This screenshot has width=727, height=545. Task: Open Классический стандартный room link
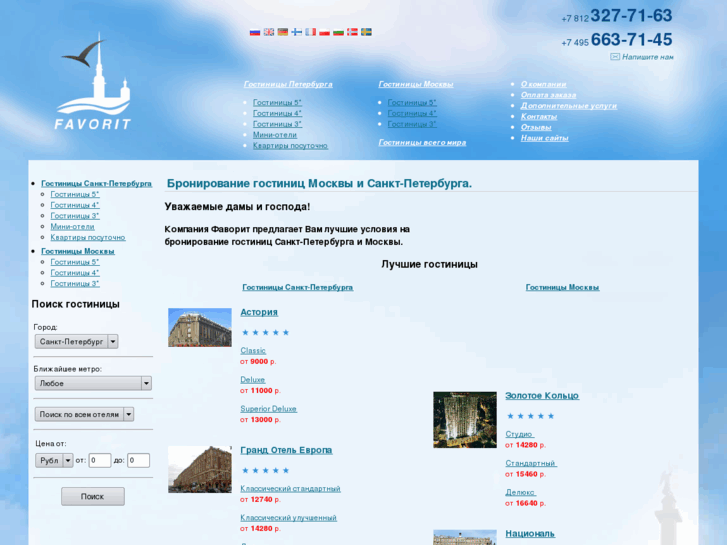pos(290,488)
